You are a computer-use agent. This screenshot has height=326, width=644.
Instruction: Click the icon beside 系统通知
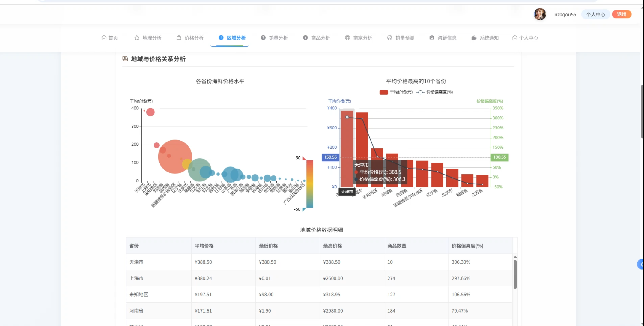pyautogui.click(x=474, y=38)
